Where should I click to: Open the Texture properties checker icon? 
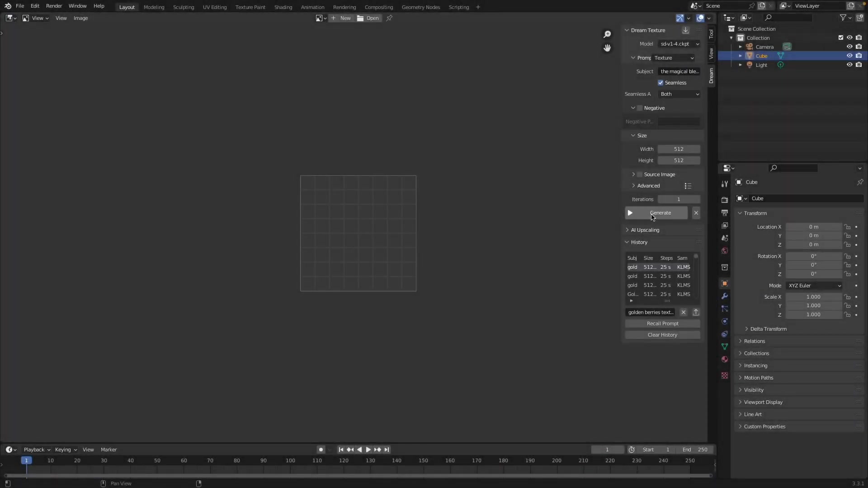click(x=725, y=375)
